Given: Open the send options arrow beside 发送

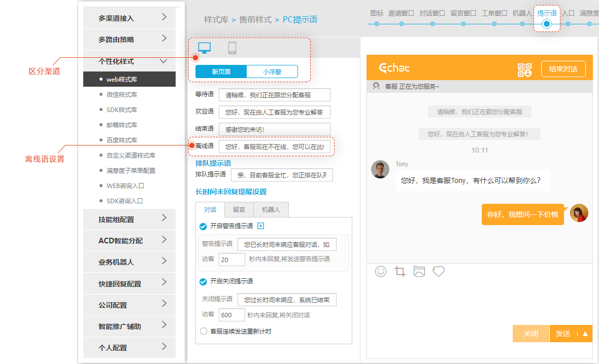Looking at the screenshot, I should [x=585, y=334].
